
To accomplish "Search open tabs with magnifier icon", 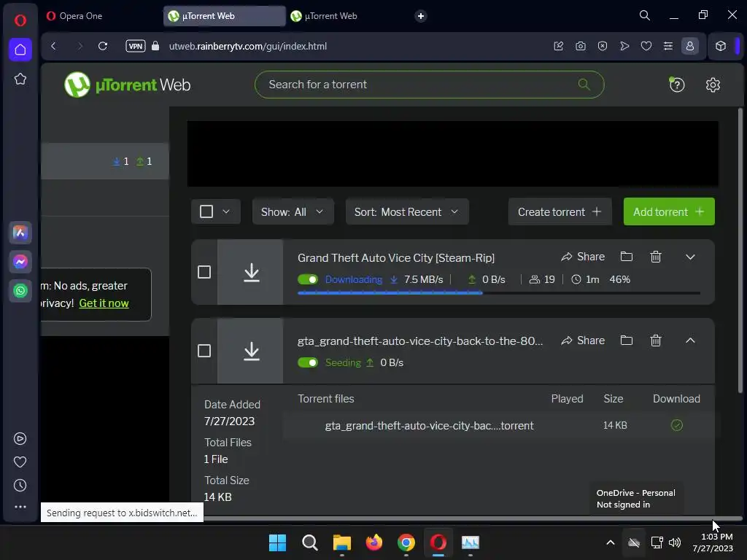I will 645,15.
